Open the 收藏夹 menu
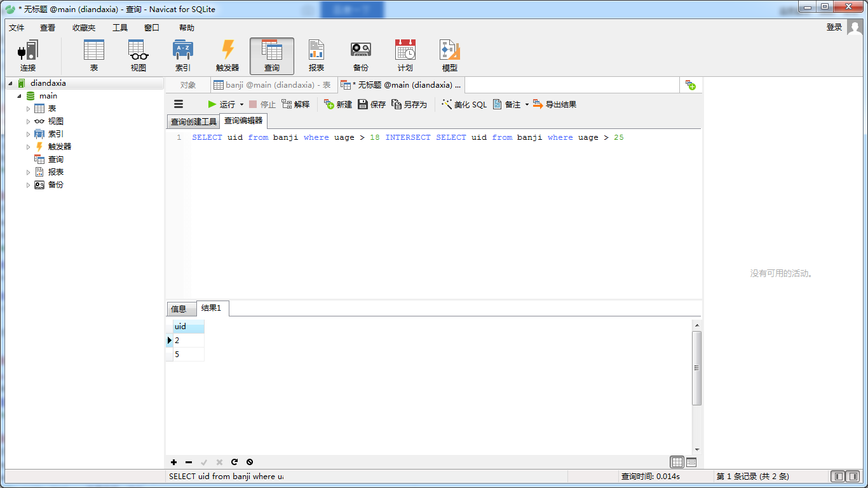Image resolution: width=868 pixels, height=488 pixels. pos(84,27)
